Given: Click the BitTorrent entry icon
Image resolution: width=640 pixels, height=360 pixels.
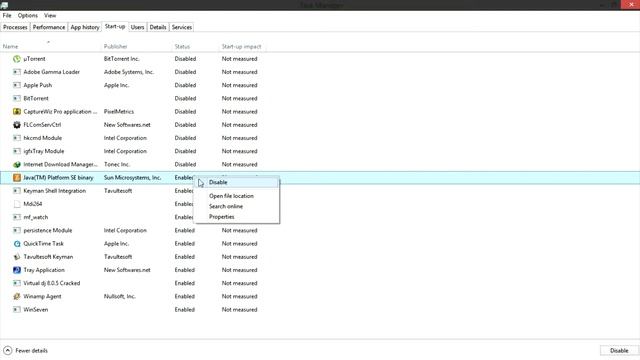Looking at the screenshot, I should [x=17, y=98].
